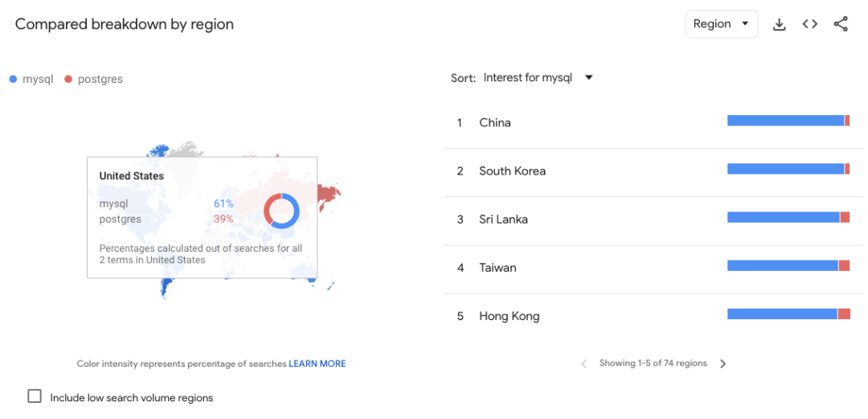Select China in the region list
This screenshot has width=868, height=419.
pyautogui.click(x=495, y=123)
